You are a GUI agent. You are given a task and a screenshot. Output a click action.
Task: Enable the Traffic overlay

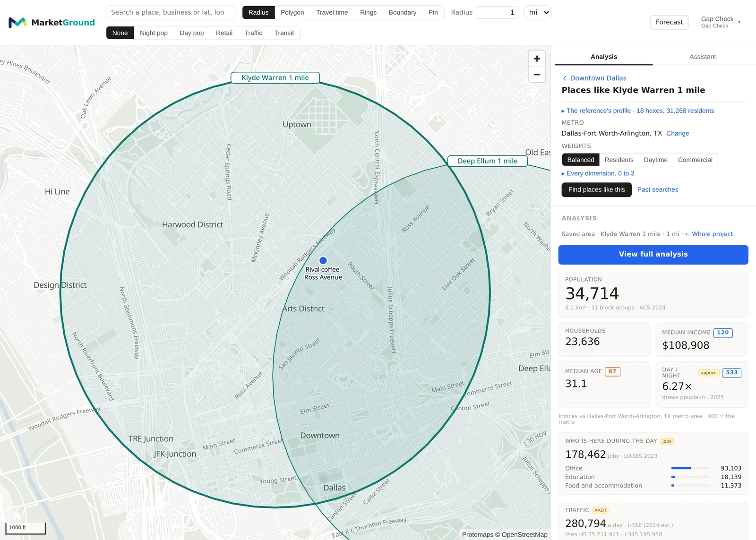[253, 33]
